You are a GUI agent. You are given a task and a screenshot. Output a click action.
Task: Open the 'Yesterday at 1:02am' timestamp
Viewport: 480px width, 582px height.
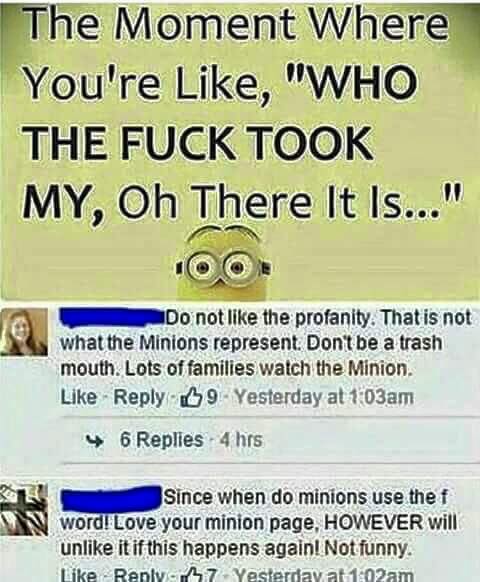pos(325,576)
